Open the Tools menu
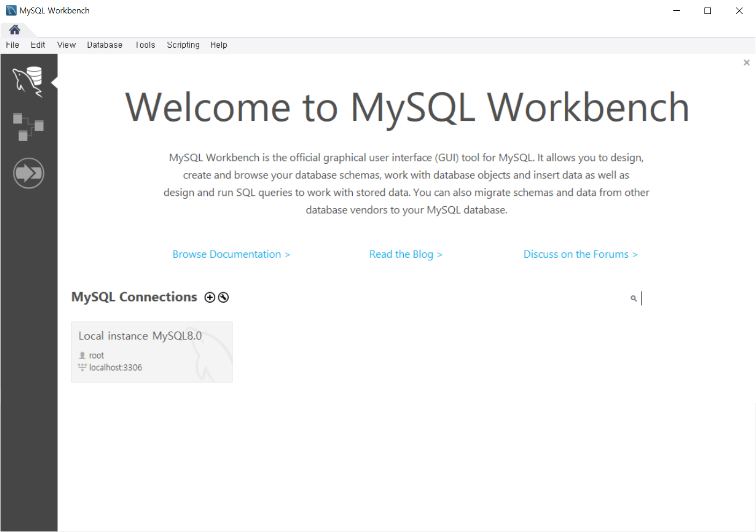The image size is (756, 532). click(145, 45)
